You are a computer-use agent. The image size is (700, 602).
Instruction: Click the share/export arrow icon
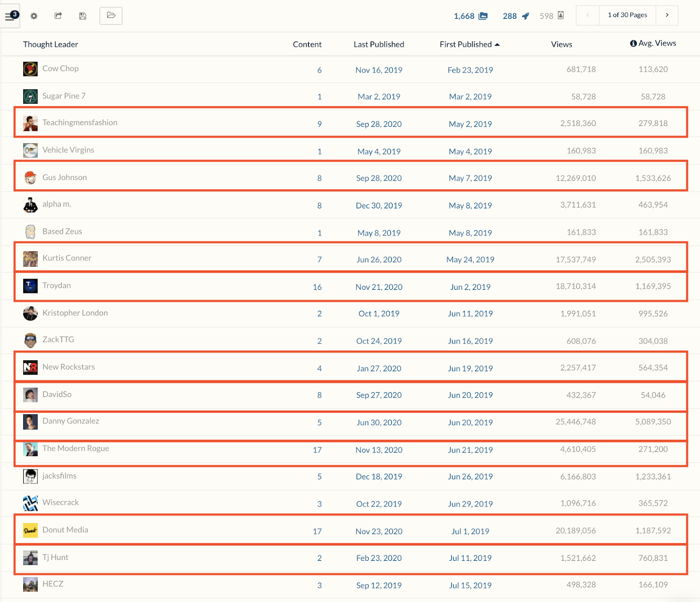[58, 16]
